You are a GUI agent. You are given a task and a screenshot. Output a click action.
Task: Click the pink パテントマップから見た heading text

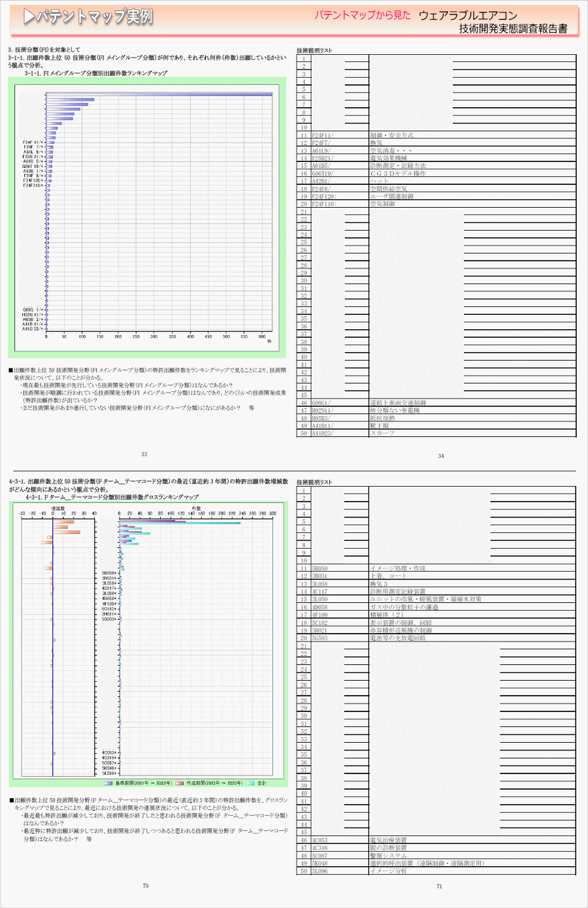(363, 15)
